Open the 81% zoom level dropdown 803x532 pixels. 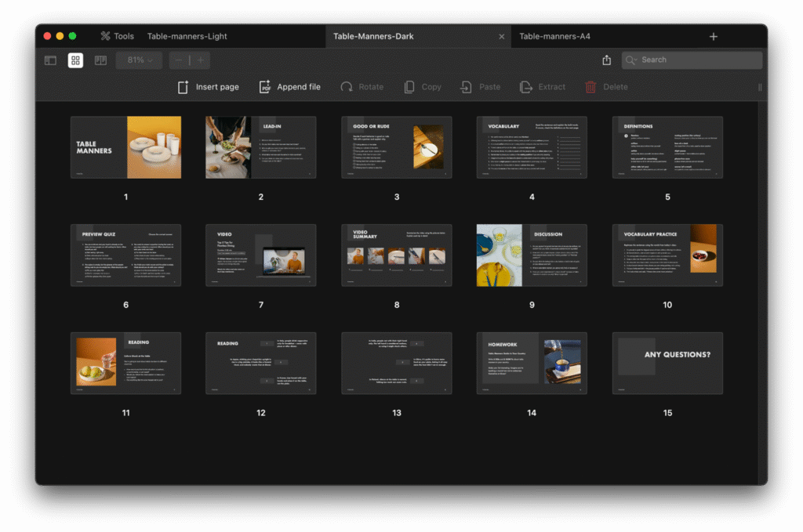(140, 60)
